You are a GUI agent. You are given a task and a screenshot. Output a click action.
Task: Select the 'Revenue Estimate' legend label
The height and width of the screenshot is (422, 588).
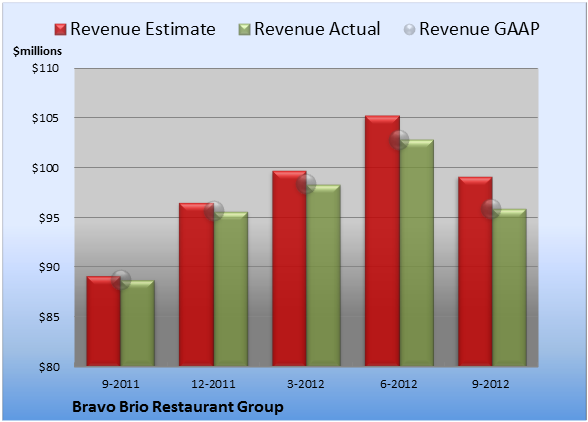pos(143,29)
